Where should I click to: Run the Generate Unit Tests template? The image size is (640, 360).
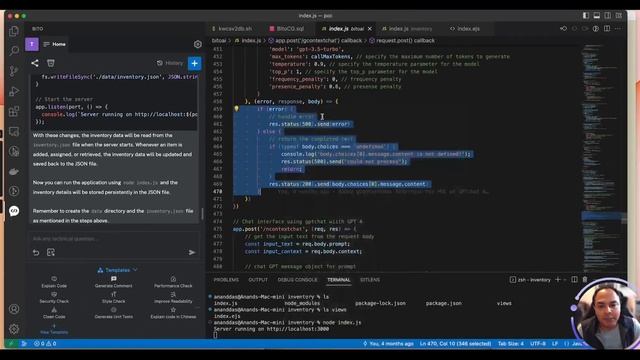click(x=113, y=313)
